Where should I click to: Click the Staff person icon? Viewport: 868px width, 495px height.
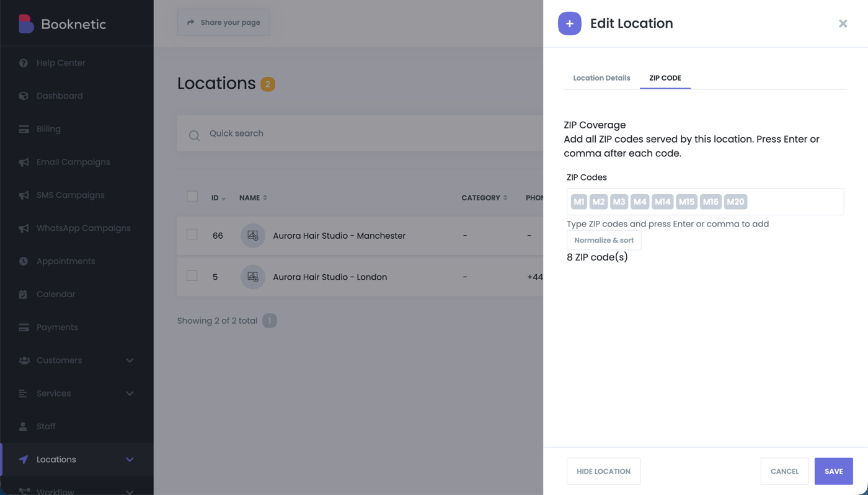click(24, 427)
